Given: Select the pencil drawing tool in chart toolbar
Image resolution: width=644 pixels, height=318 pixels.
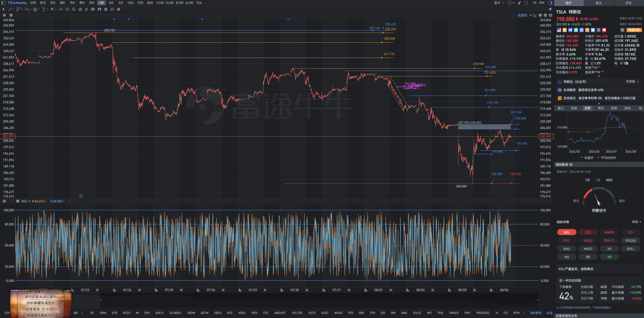Looking at the screenshot, I should [x=87, y=9].
